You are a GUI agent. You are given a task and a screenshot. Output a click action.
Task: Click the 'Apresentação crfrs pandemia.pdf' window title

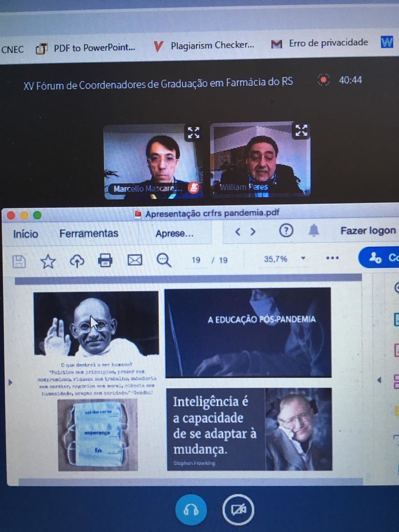click(212, 213)
